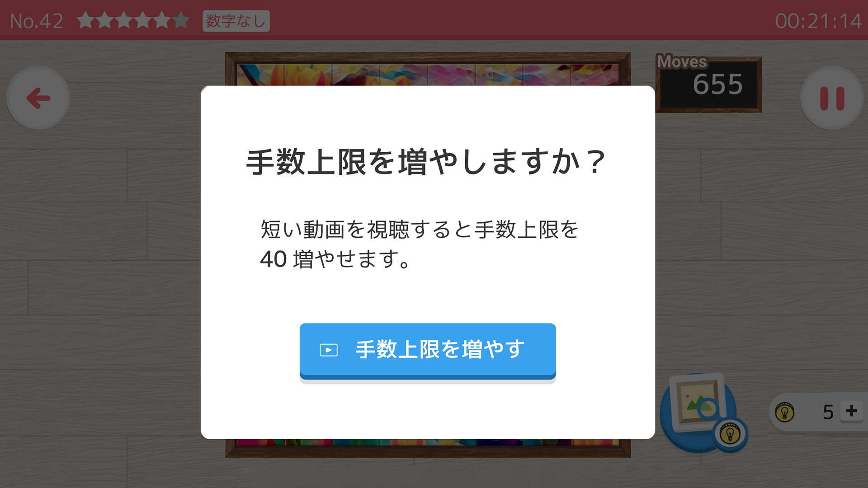Select the hint count number 5
Image resolution: width=868 pixels, height=488 pixels.
(x=825, y=411)
